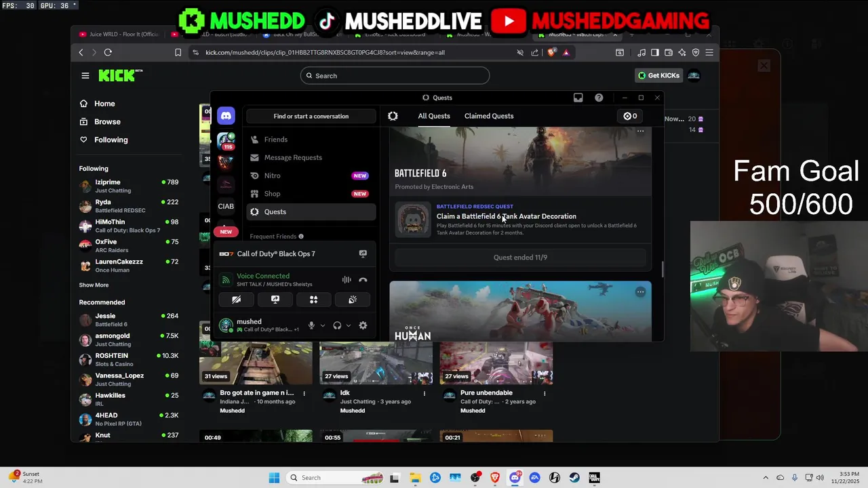Screen dimensions: 868x488
Task: Open Home in Kick sidebar
Action: 104,104
